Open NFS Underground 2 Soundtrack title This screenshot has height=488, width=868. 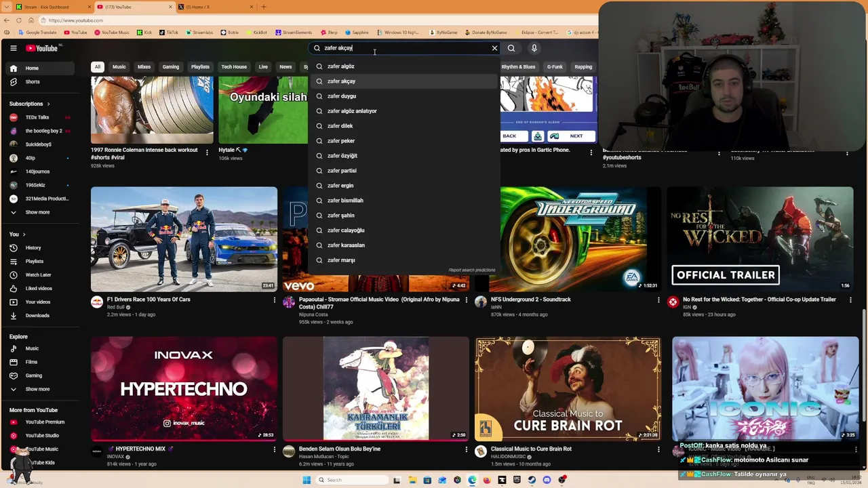[531, 300]
